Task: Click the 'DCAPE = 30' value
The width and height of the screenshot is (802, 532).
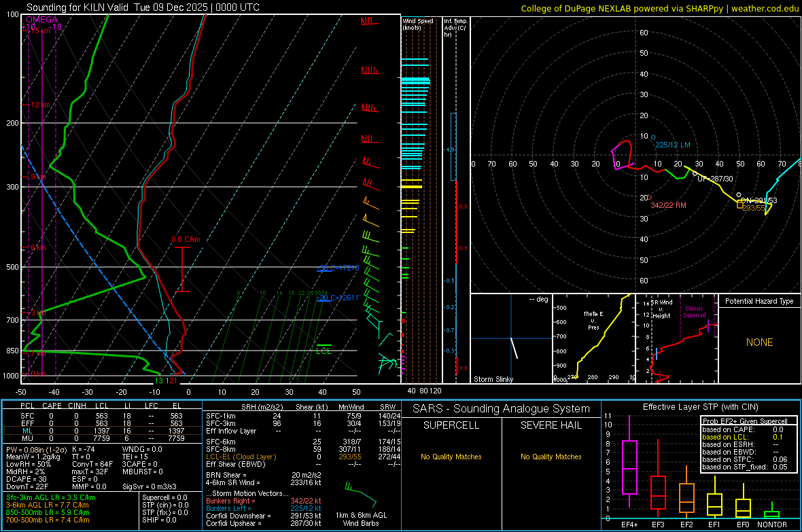Action: tap(26, 479)
